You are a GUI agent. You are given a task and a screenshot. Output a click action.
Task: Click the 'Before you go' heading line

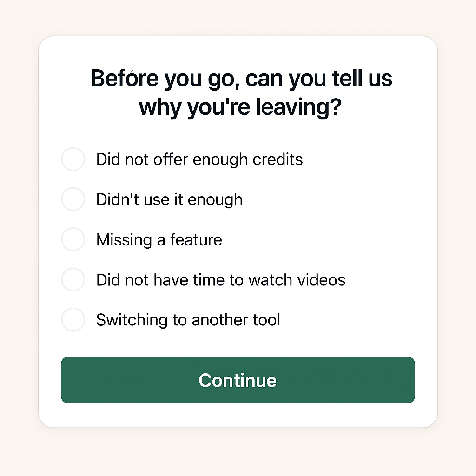pos(242,79)
